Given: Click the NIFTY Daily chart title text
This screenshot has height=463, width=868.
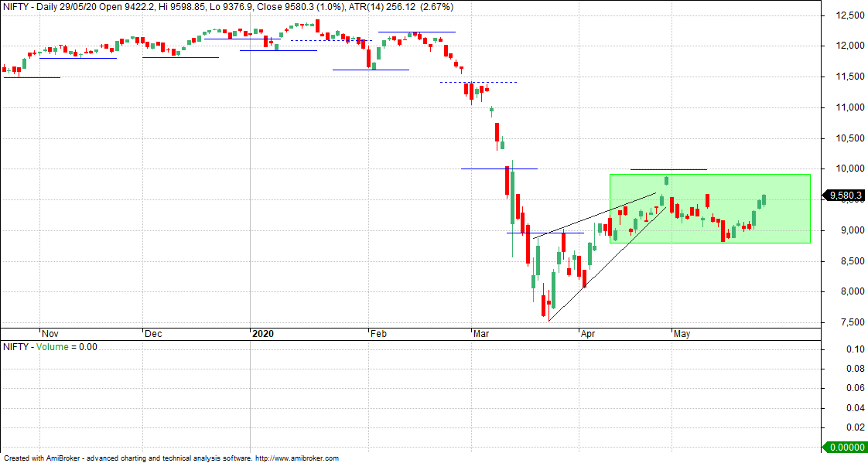Looking at the screenshot, I should pyautogui.click(x=228, y=7).
